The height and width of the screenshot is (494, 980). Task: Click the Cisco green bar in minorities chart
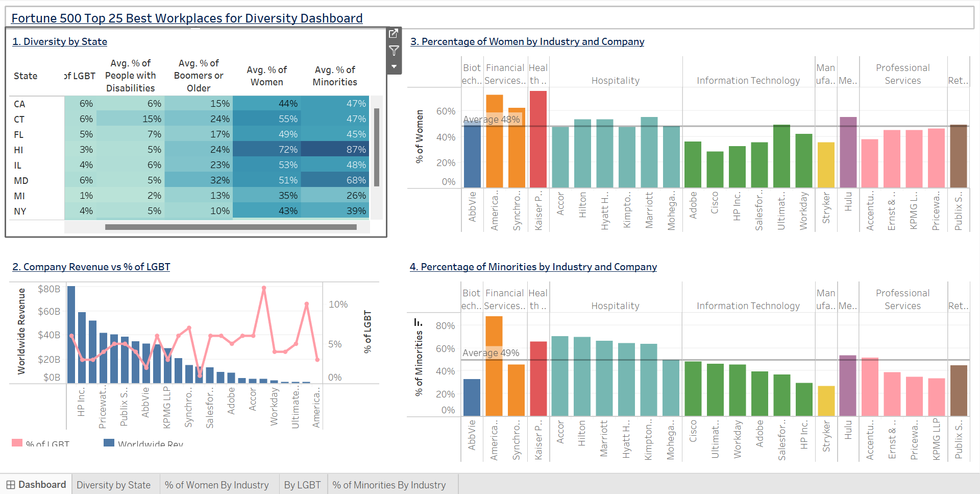693,388
